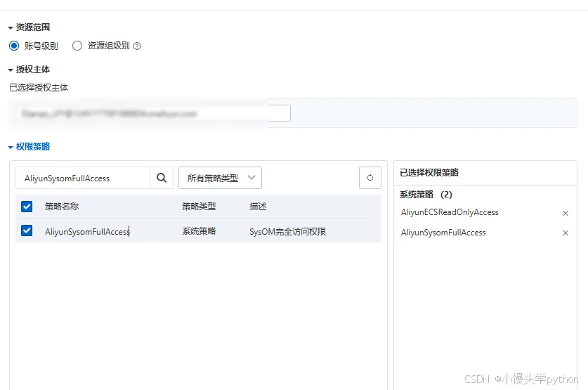Image resolution: width=588 pixels, height=390 pixels.
Task: Click the 系统策略 type cell
Action: point(199,231)
